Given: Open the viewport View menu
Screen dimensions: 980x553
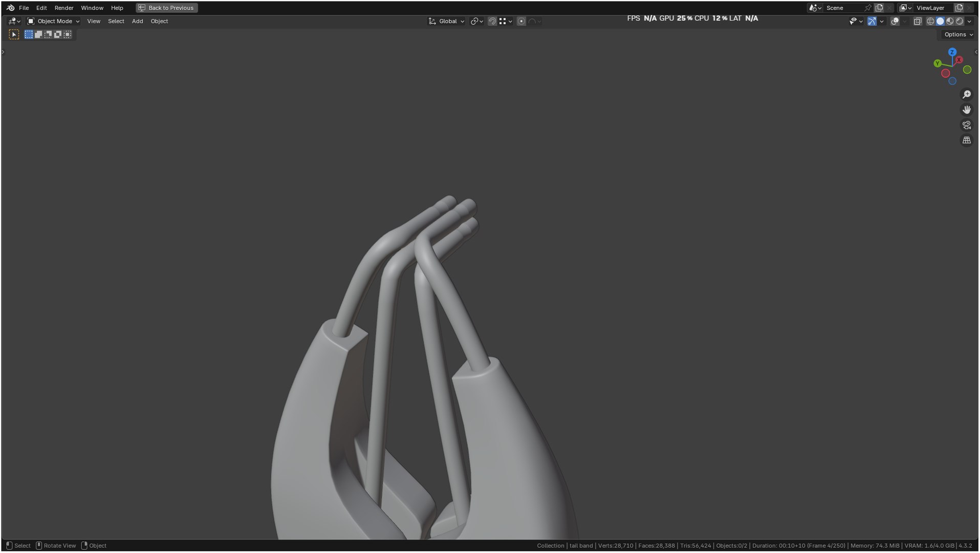Looking at the screenshot, I should [x=94, y=21].
